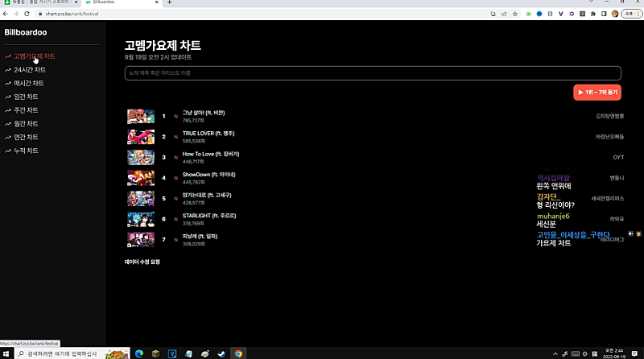Image resolution: width=644 pixels, height=359 pixels.
Task: Click artist name OYT
Action: (x=618, y=157)
